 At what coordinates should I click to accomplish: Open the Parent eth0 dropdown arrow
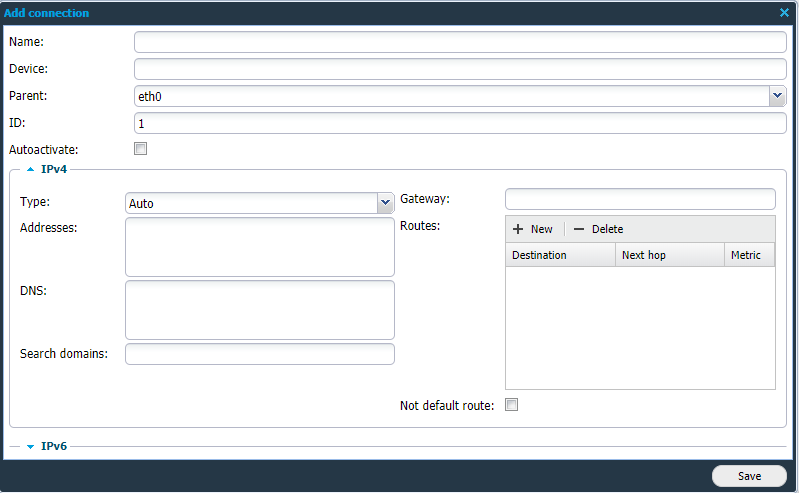click(x=777, y=96)
